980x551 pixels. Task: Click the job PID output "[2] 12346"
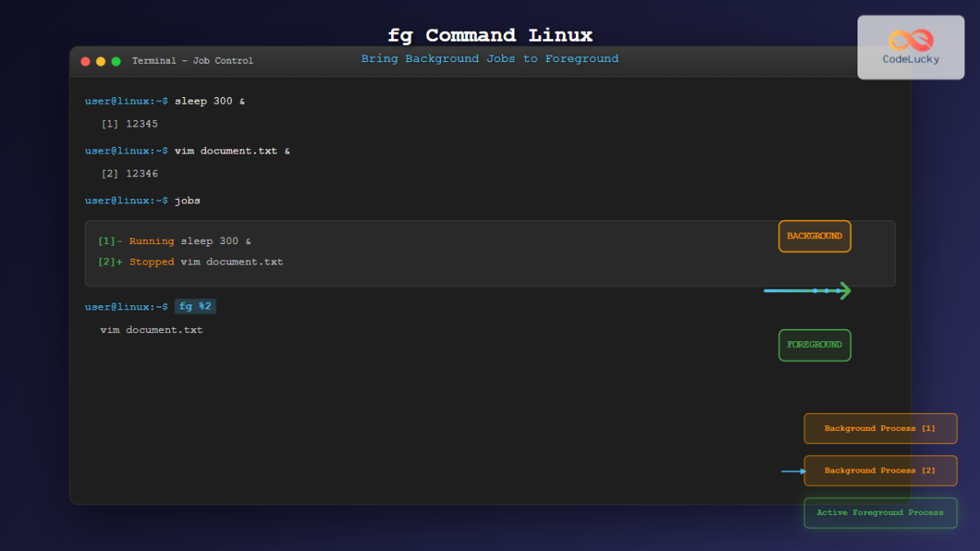(129, 174)
